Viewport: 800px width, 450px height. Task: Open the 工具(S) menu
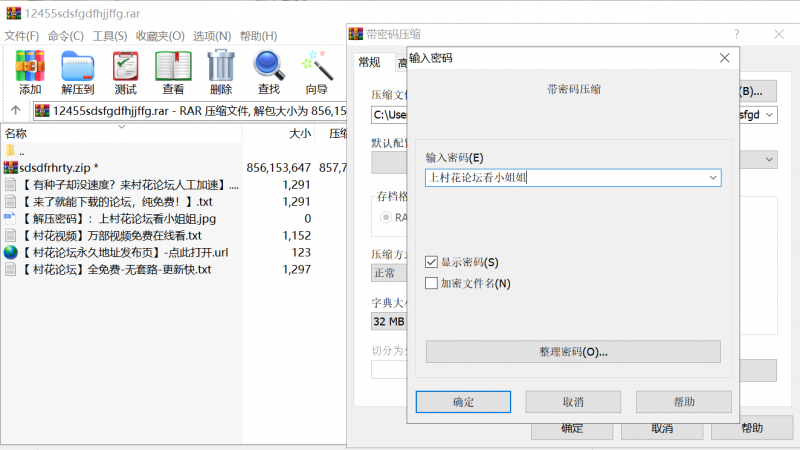click(x=110, y=36)
